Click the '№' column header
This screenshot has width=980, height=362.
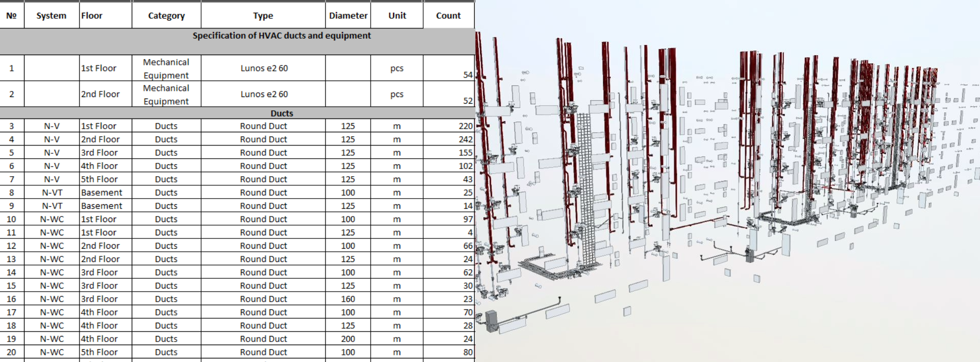point(12,15)
